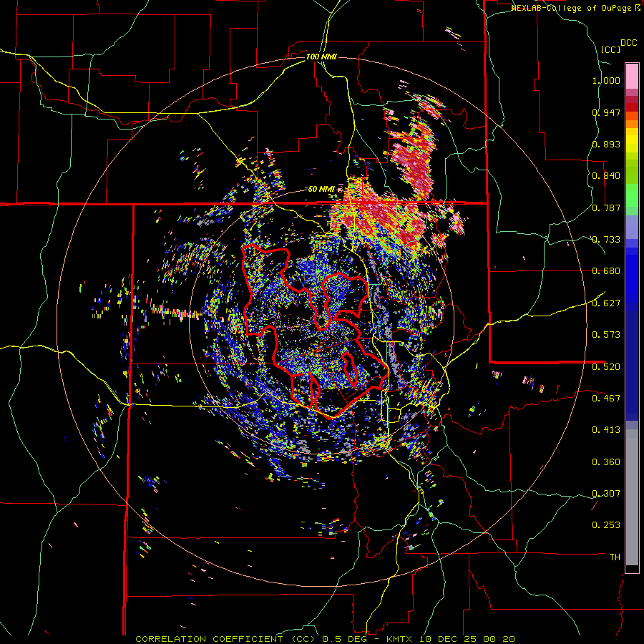
Task: Select the 0.360 scale value
Action: pos(606,462)
